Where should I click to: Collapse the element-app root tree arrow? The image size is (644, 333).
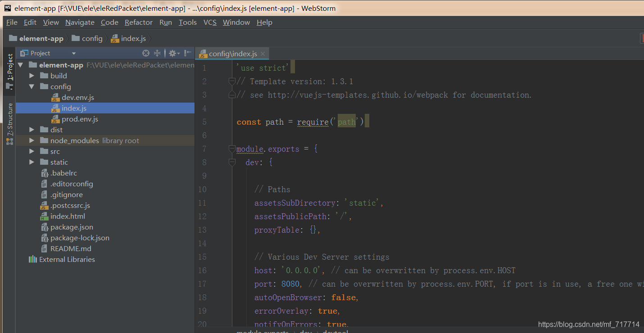click(x=21, y=65)
